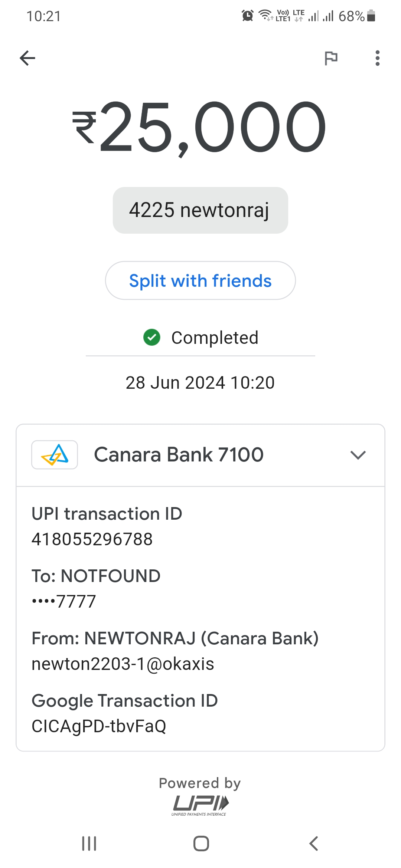Expand the Canara Bank 7100 header
Image resolution: width=401 pixels, height=868 pixels.
point(179,455)
